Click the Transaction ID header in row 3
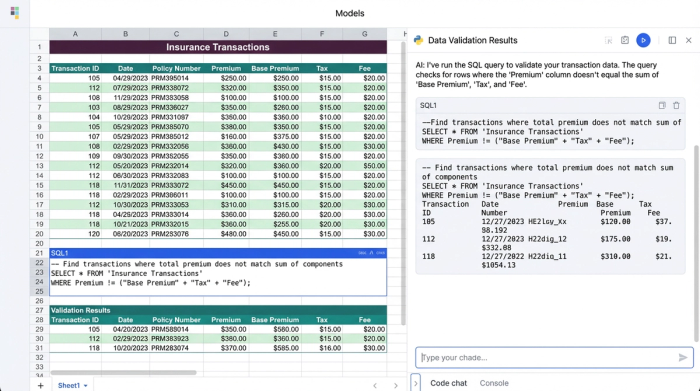The image size is (700, 391). click(x=75, y=68)
